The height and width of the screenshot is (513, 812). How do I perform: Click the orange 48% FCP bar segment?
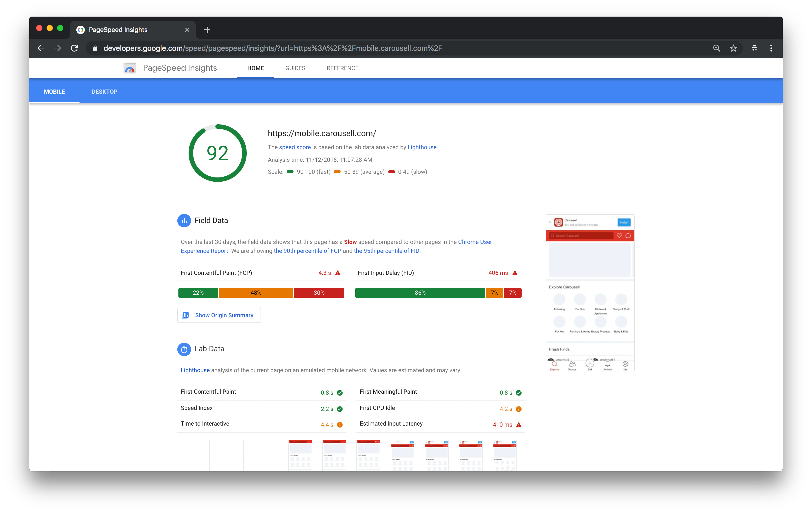[x=256, y=293]
